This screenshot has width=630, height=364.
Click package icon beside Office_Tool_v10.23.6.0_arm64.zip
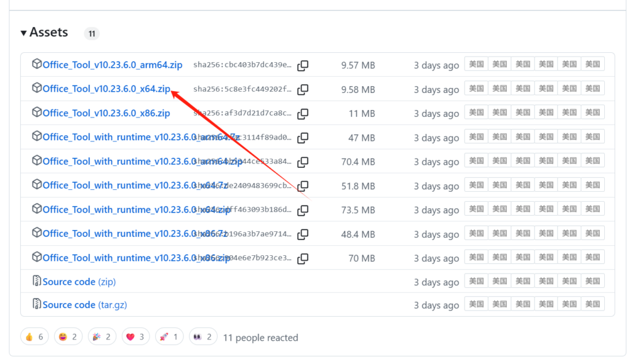click(x=36, y=64)
